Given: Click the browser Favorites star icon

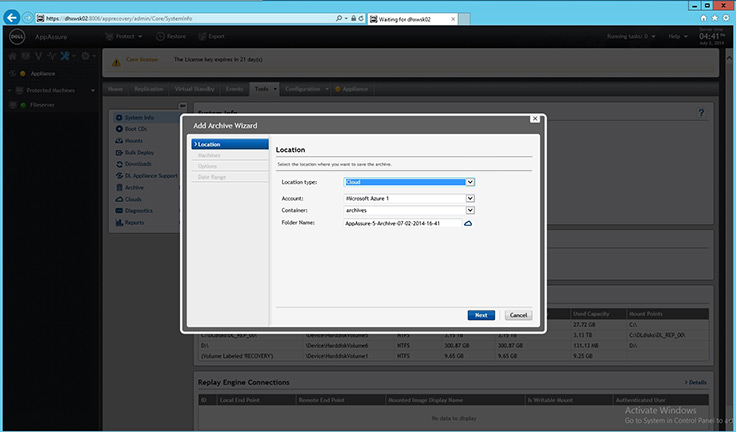Looking at the screenshot, I should click(714, 18).
